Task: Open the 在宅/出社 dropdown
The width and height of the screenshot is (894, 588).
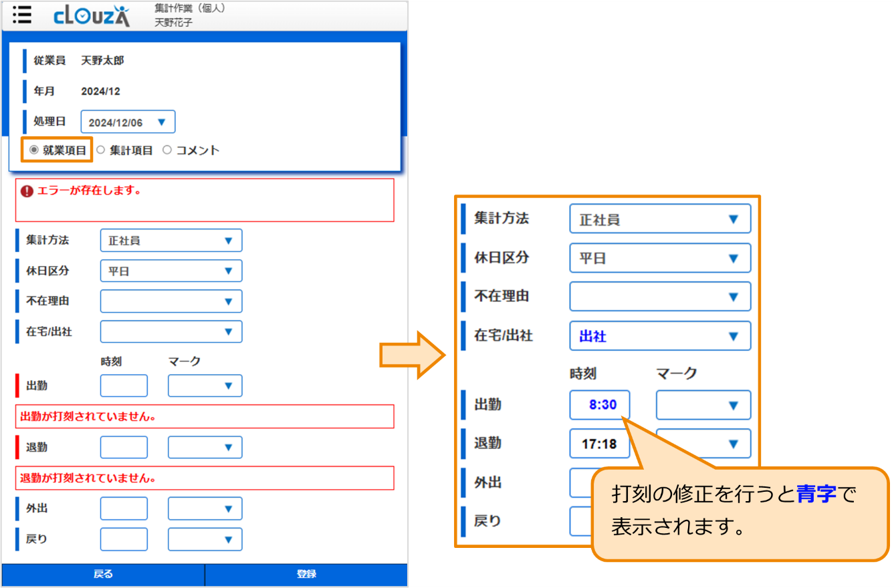Action: [x=171, y=331]
